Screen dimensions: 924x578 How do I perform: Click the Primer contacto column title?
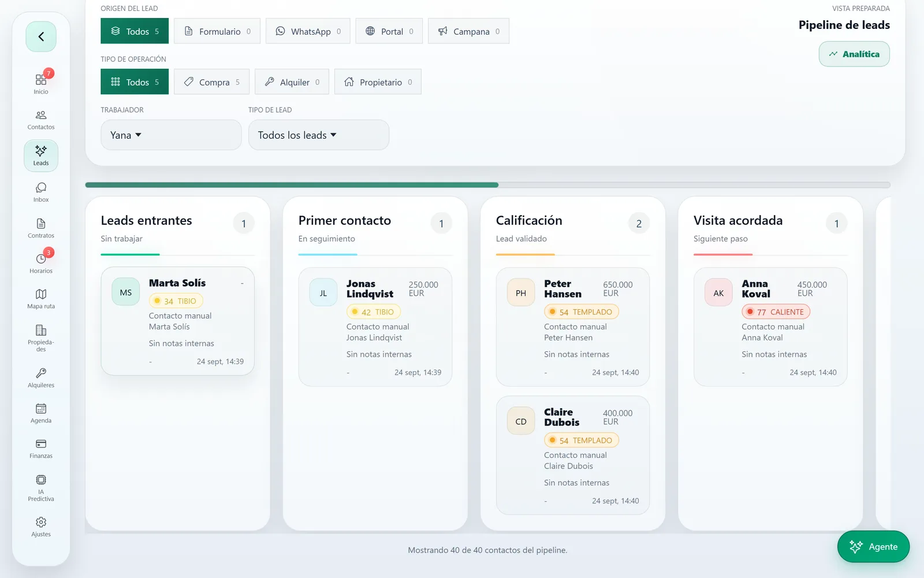(x=345, y=221)
